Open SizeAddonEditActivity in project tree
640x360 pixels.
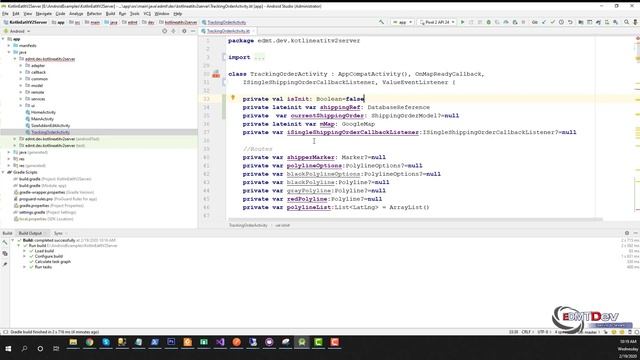[51, 126]
